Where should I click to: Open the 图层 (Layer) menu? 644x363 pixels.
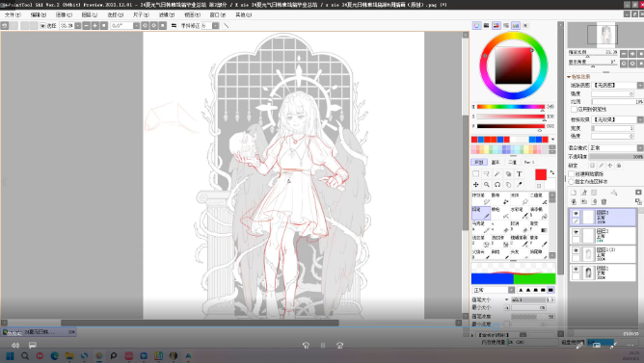coord(89,14)
